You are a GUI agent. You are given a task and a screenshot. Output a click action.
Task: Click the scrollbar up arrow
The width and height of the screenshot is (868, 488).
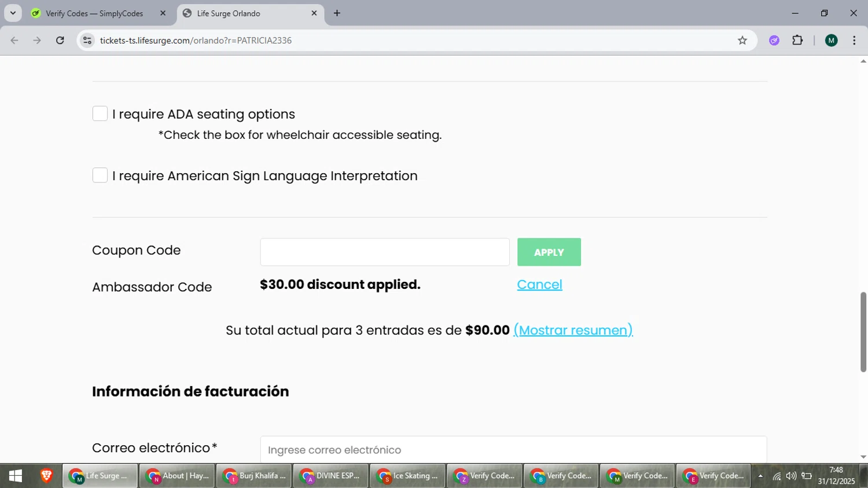click(863, 61)
